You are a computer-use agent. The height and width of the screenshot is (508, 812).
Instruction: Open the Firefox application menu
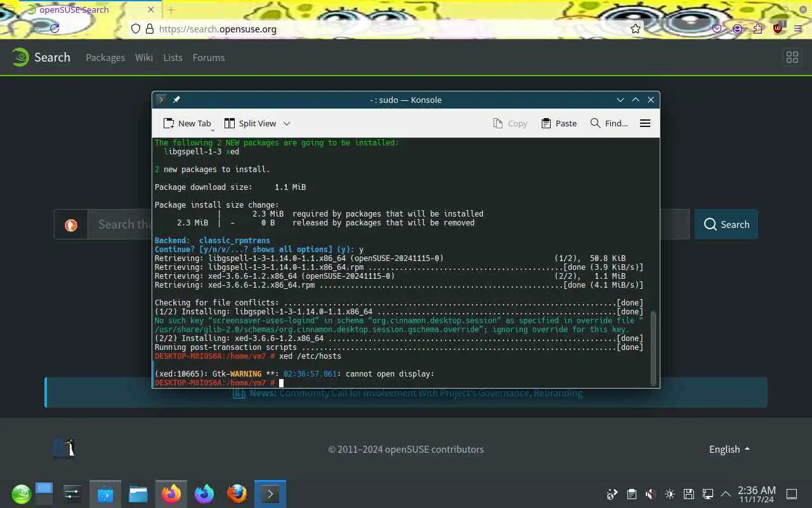pos(799,29)
